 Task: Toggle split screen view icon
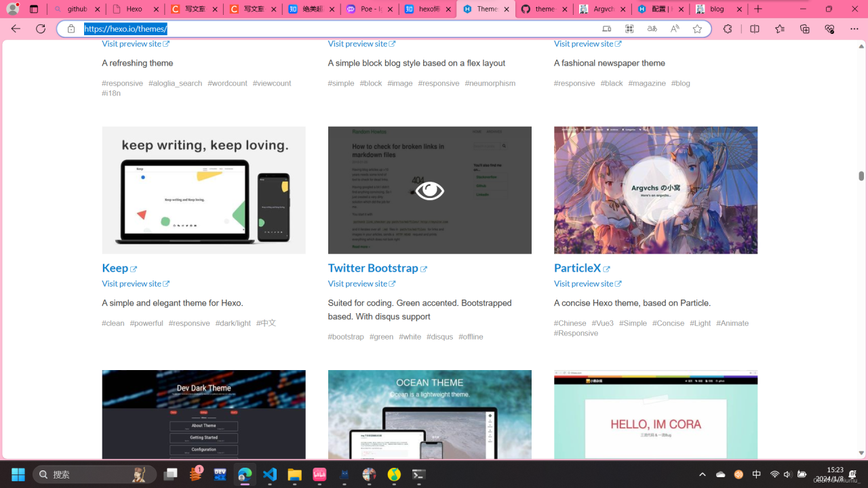(x=755, y=28)
